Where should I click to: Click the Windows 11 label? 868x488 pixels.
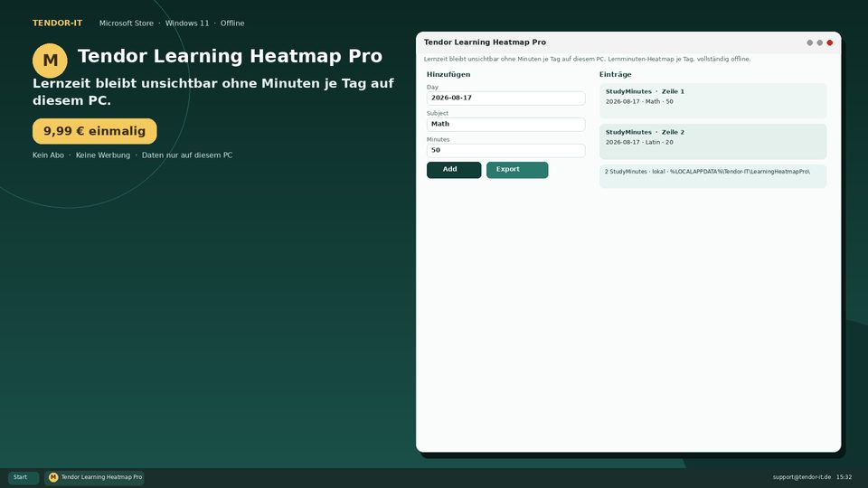187,23
